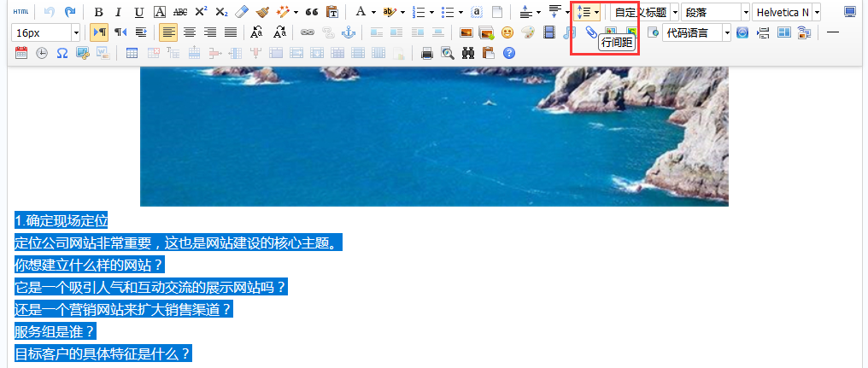Open the emoticon smiley picker
The height and width of the screenshot is (368, 868).
[507, 32]
